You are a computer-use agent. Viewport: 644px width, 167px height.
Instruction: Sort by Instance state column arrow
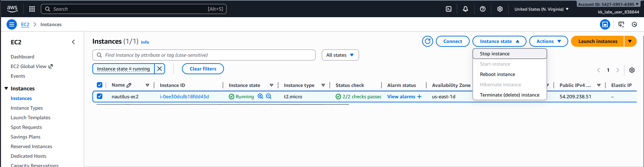coord(272,85)
